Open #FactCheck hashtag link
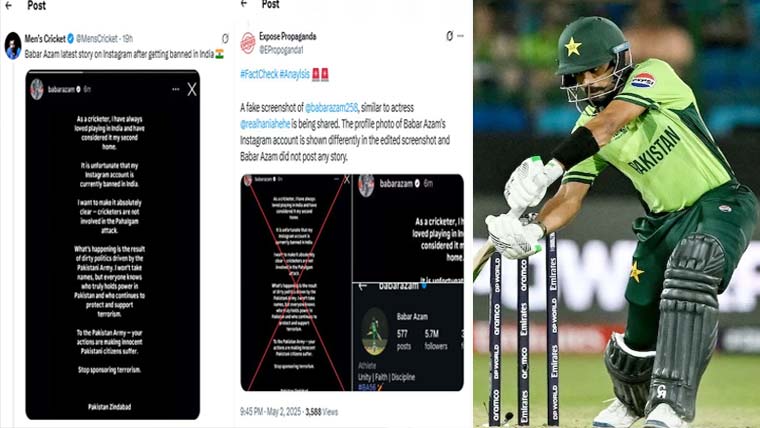Viewport: 760px width, 428px height. [x=259, y=74]
